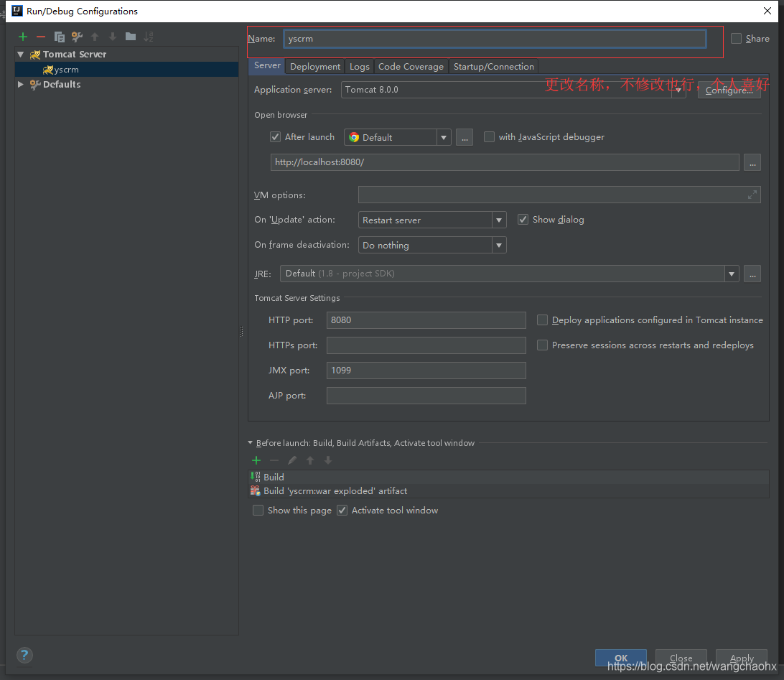784x680 pixels.
Task: Collapse the Before launch section
Action: 251,442
